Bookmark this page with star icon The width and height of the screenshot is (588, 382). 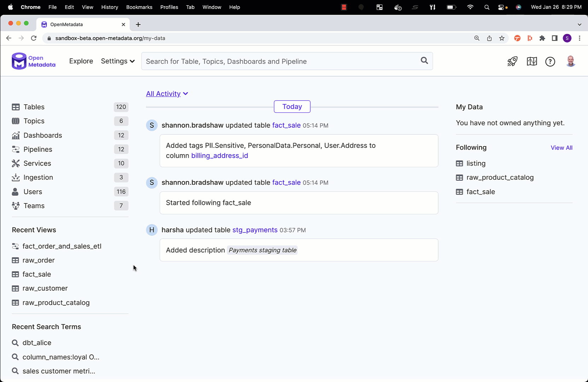502,38
